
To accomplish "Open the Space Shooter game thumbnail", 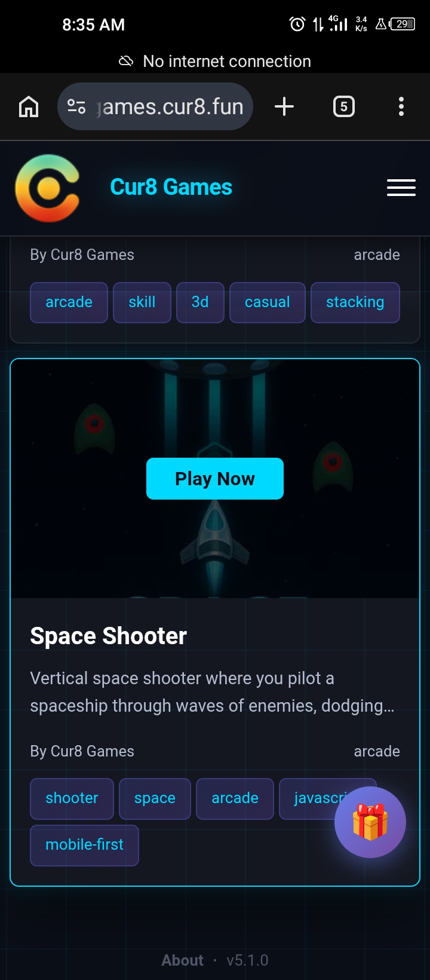I will [x=215, y=479].
